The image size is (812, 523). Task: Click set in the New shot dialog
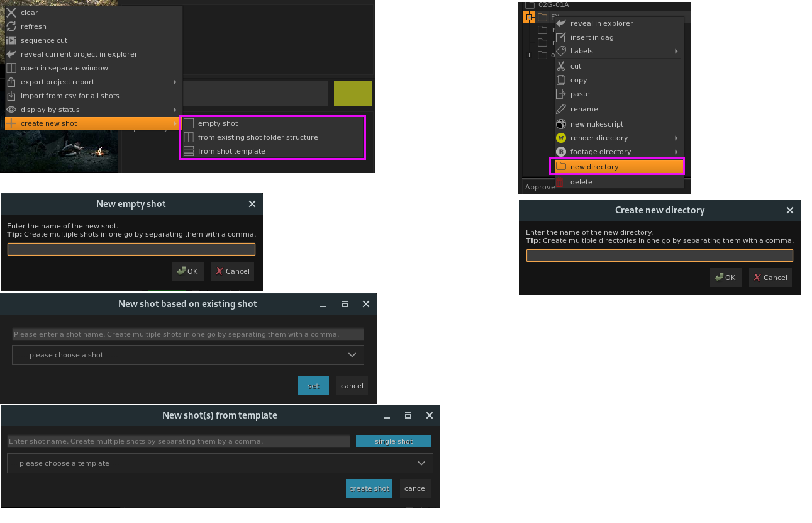[x=313, y=386]
